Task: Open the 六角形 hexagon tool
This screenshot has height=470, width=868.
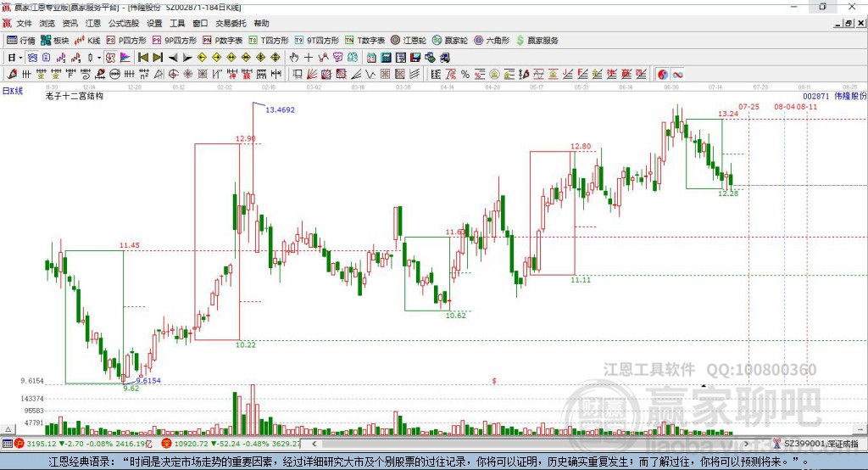Action: (x=492, y=41)
